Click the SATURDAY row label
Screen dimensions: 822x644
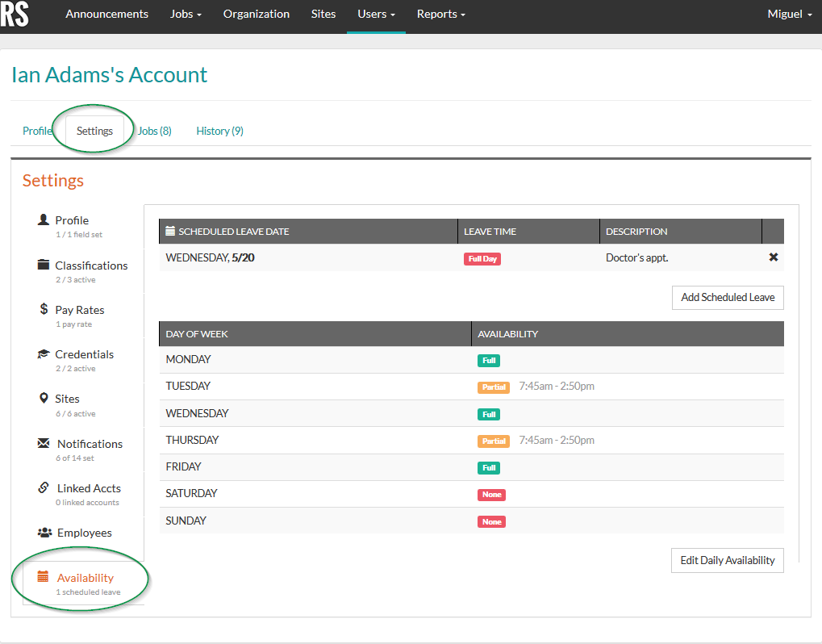191,493
